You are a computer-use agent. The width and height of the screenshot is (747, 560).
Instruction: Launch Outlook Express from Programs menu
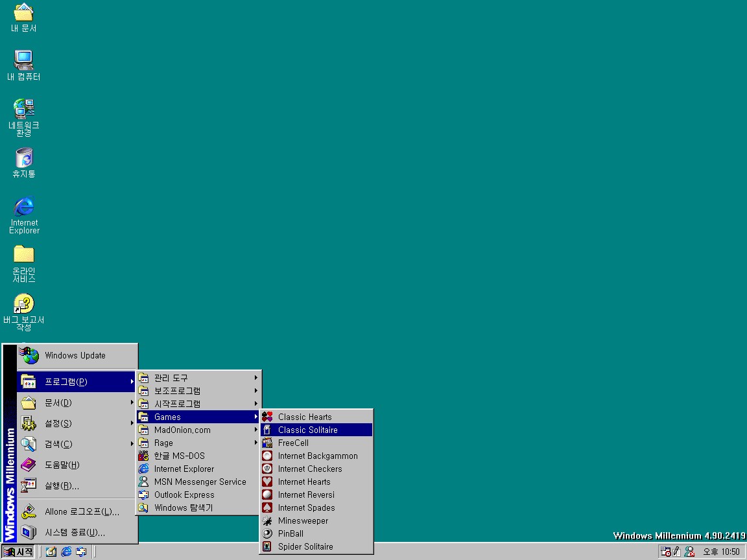coord(198,495)
